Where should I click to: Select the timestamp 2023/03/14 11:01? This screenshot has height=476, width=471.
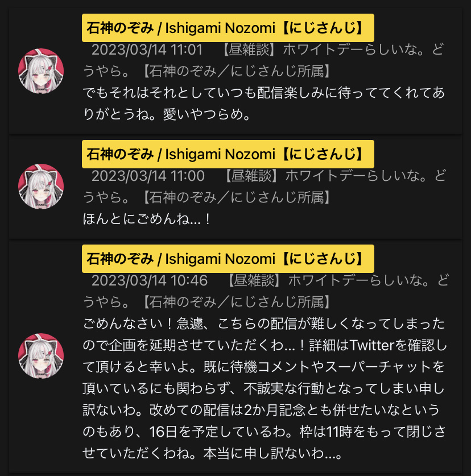pyautogui.click(x=147, y=50)
